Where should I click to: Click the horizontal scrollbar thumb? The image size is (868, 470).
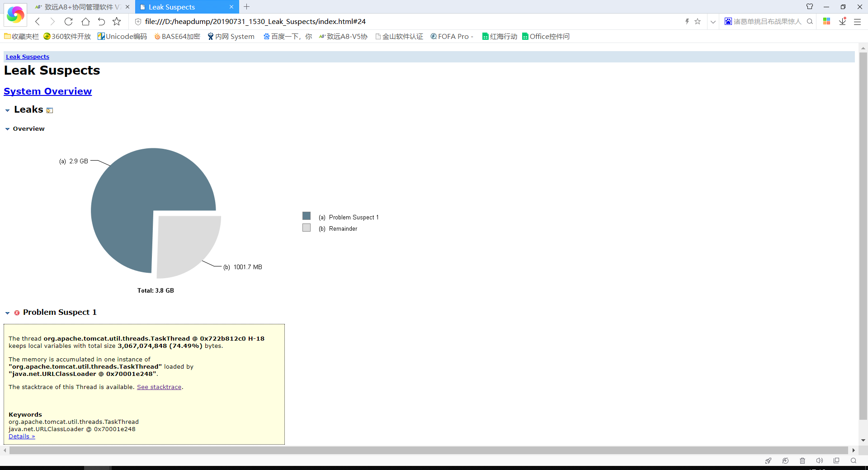pos(429,450)
